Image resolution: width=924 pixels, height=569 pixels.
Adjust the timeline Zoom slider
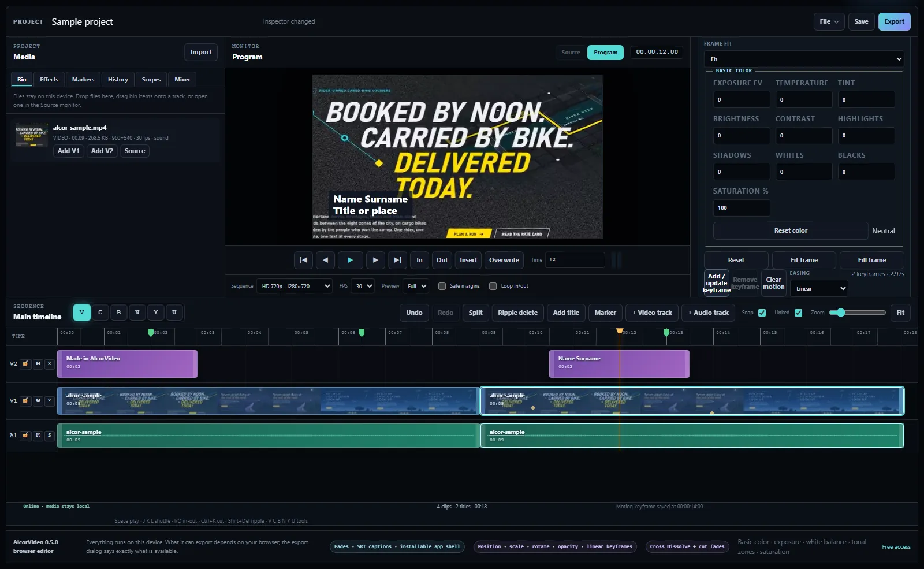(x=857, y=313)
